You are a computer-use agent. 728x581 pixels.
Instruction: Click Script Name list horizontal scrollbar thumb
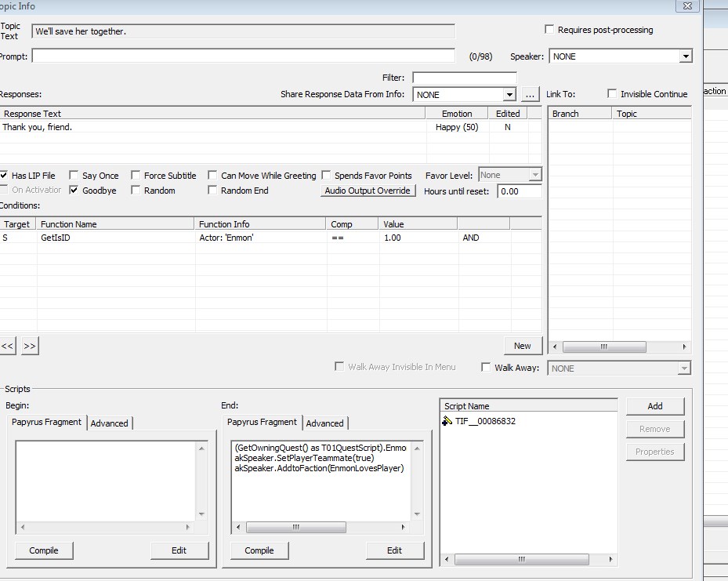(x=522, y=559)
